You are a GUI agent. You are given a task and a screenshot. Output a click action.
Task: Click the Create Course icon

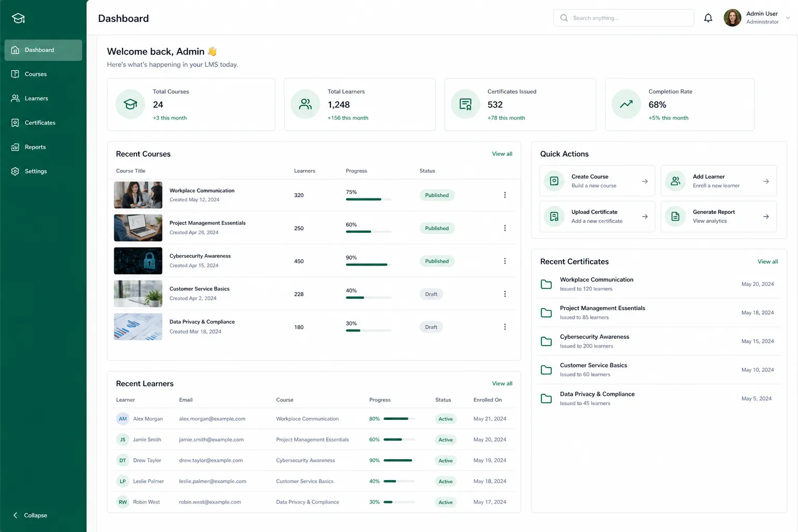[554, 181]
